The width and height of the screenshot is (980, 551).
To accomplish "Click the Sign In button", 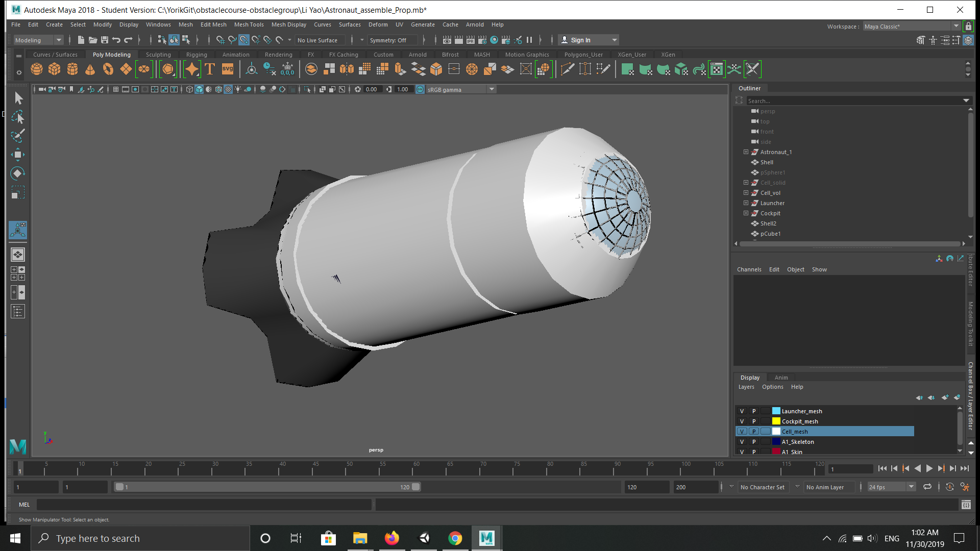I will 580,40.
